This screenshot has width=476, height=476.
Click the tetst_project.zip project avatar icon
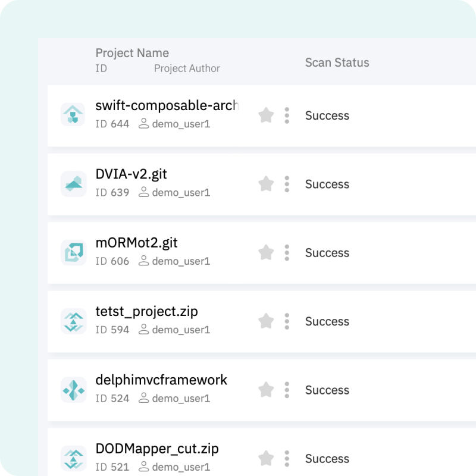pos(74,321)
